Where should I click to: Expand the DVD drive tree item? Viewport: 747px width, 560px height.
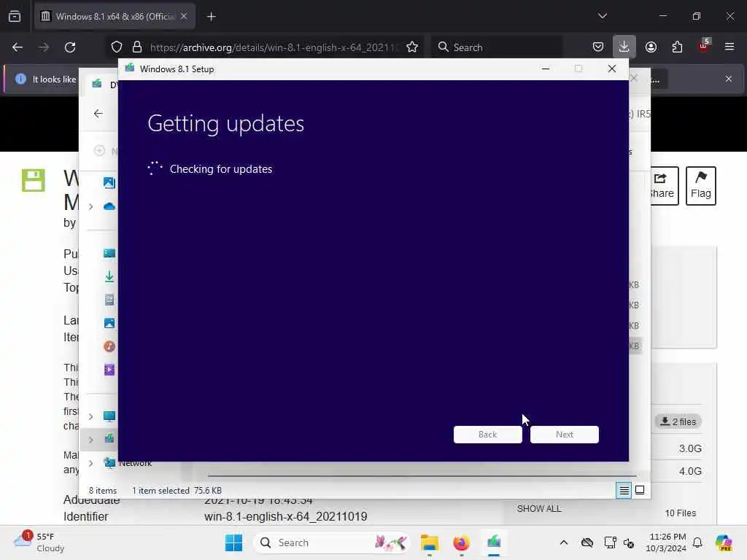coord(90,440)
